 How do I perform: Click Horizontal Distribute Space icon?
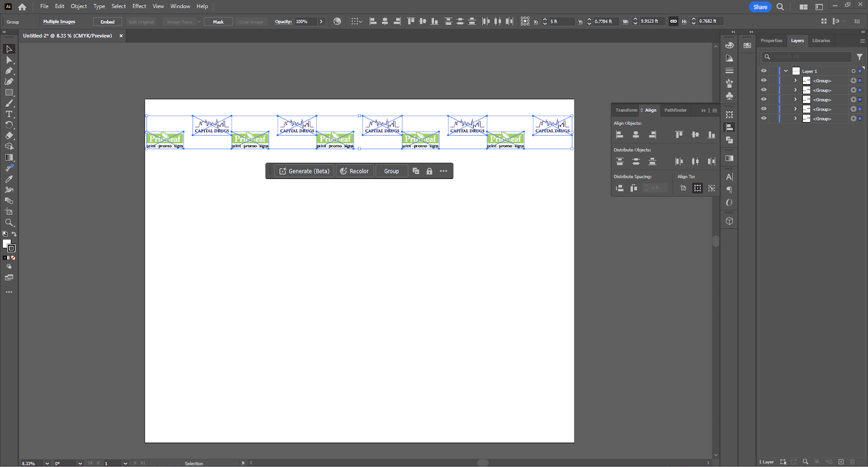pyautogui.click(x=634, y=188)
